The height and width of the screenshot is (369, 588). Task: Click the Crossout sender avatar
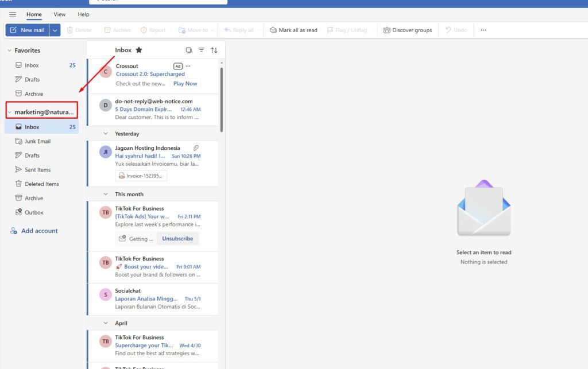[106, 72]
